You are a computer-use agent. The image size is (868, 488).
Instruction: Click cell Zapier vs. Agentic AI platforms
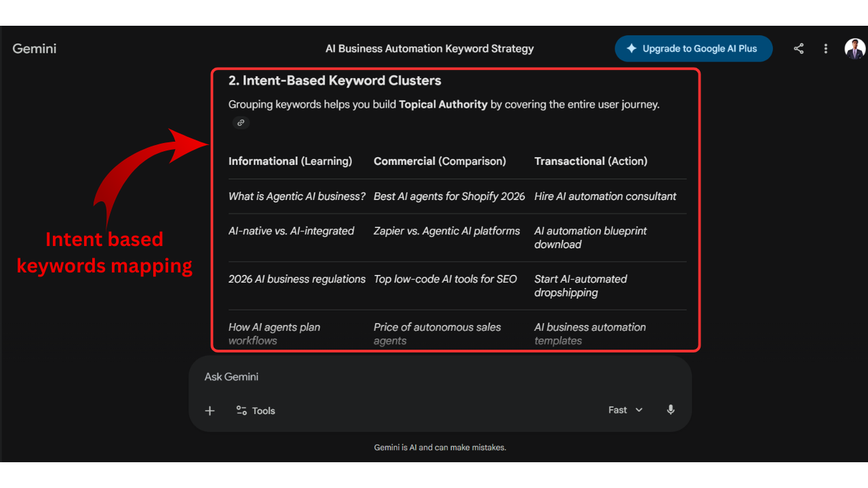pyautogui.click(x=447, y=231)
